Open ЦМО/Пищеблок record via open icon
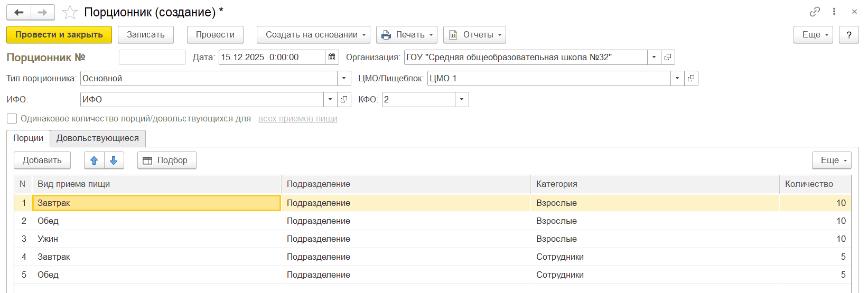This screenshot has height=293, width=868. 690,78
